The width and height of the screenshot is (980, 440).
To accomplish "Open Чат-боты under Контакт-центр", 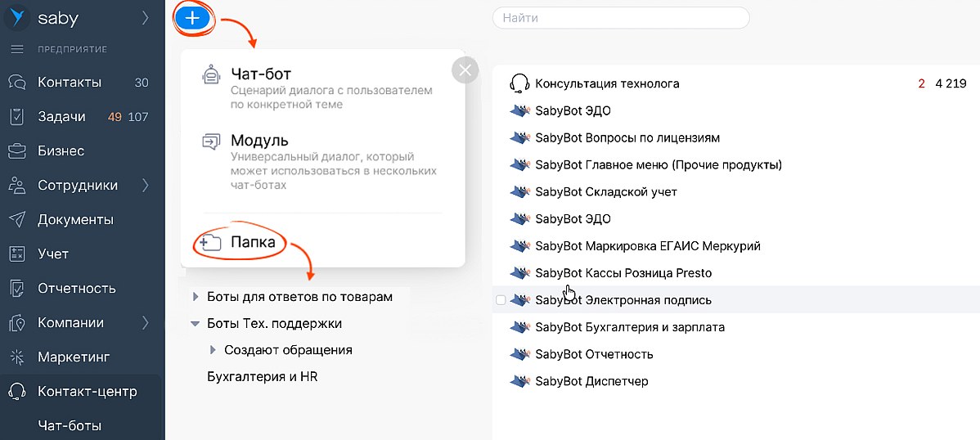I will (x=70, y=425).
